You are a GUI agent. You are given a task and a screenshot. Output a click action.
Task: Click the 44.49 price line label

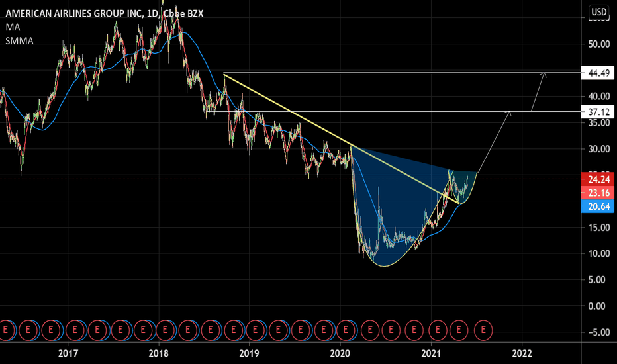597,73
